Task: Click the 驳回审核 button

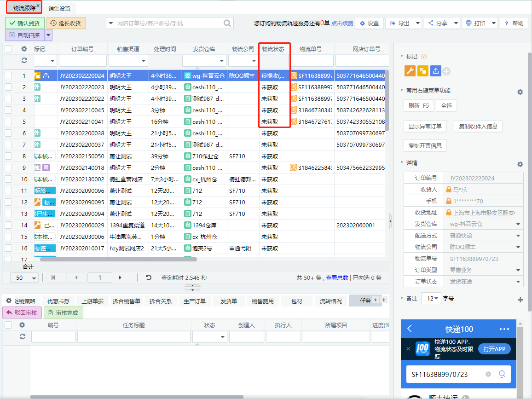Action: pos(22,312)
